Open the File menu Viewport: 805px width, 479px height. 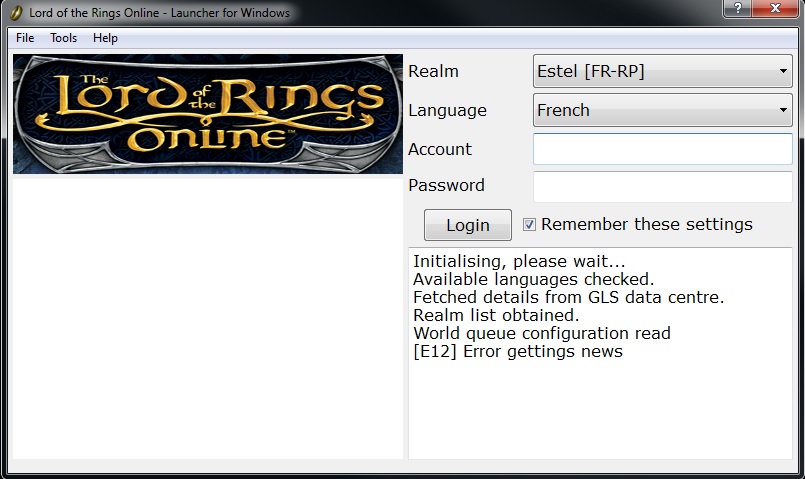(x=25, y=38)
